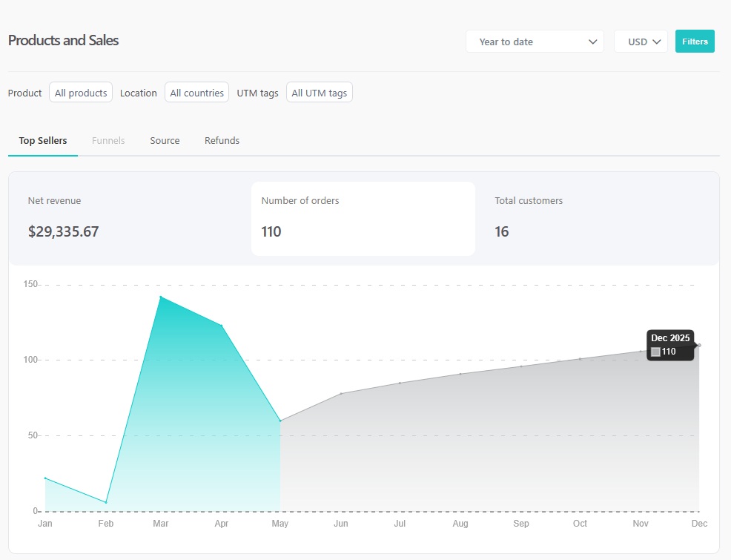Click the UTM tags filter label

257,93
